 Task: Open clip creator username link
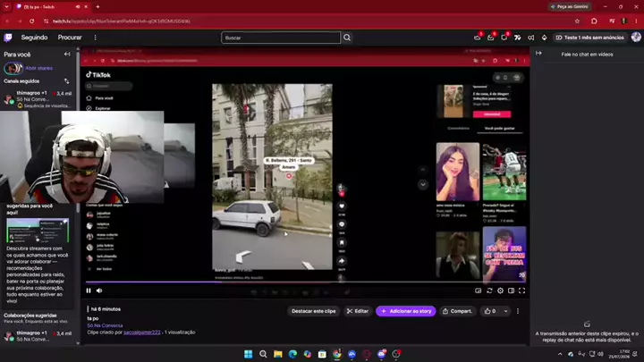[142, 332]
